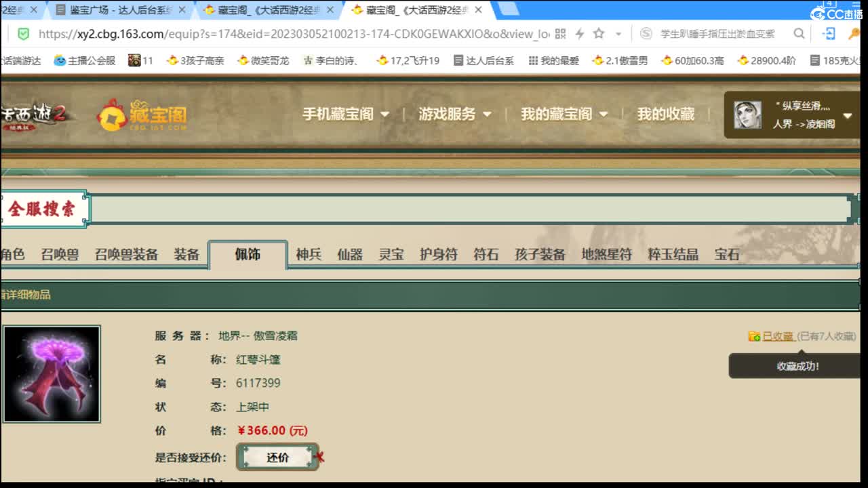
Task: Select the 护身符 category tab
Action: tap(439, 255)
